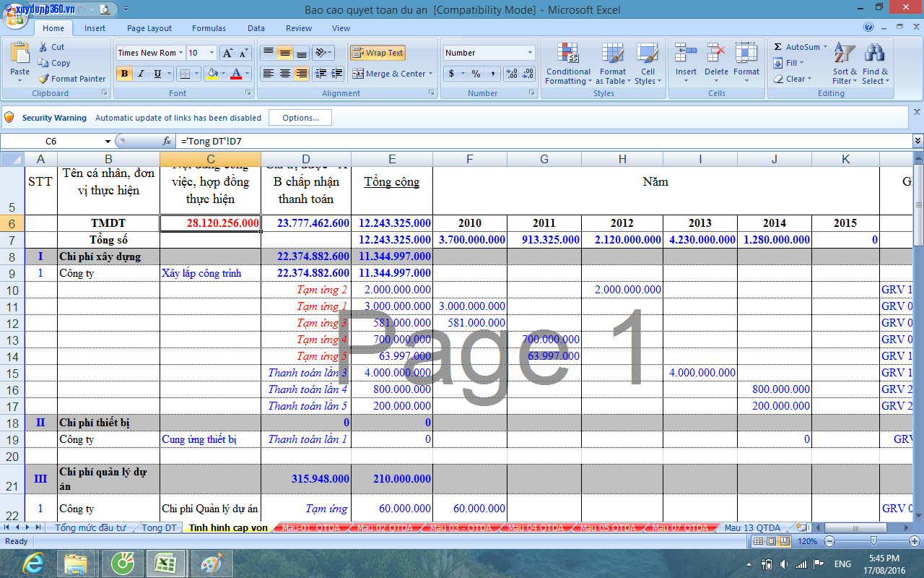Toggle Align Text Left
Image resolution: width=924 pixels, height=578 pixels.
point(269,74)
